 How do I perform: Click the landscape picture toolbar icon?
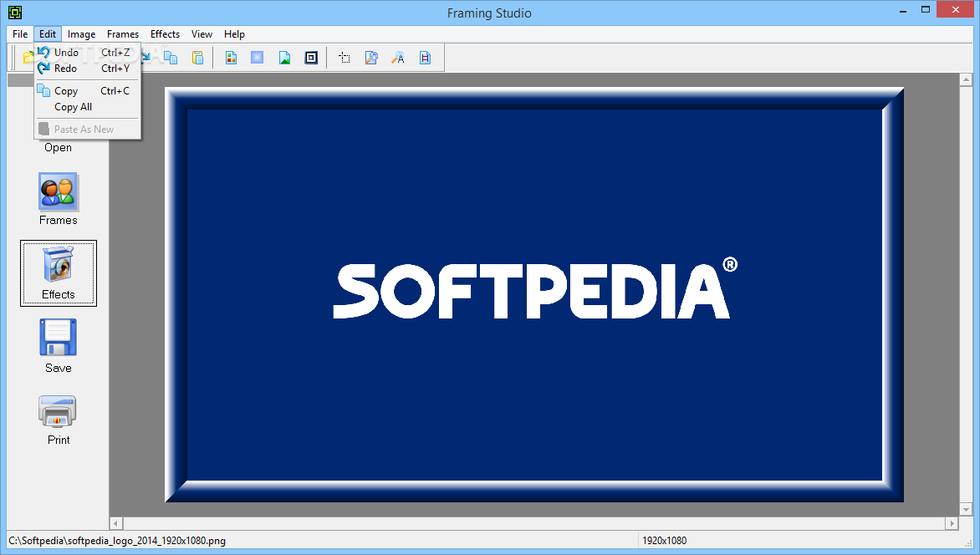pos(284,59)
